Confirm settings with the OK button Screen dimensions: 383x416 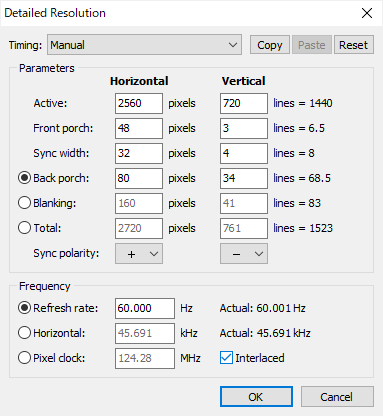[x=256, y=397]
